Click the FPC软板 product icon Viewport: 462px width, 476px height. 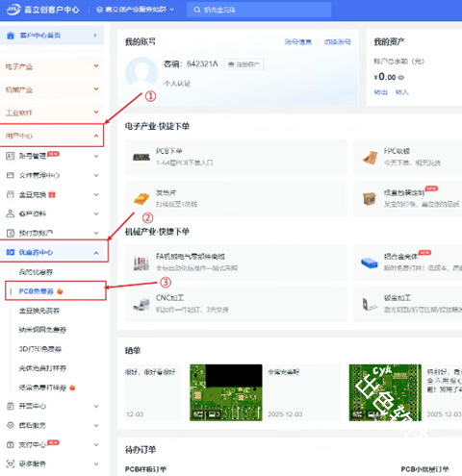coord(370,157)
